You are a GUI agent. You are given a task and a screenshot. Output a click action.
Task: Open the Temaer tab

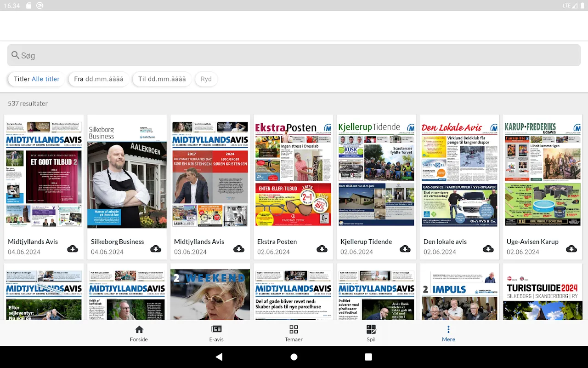[294, 333]
